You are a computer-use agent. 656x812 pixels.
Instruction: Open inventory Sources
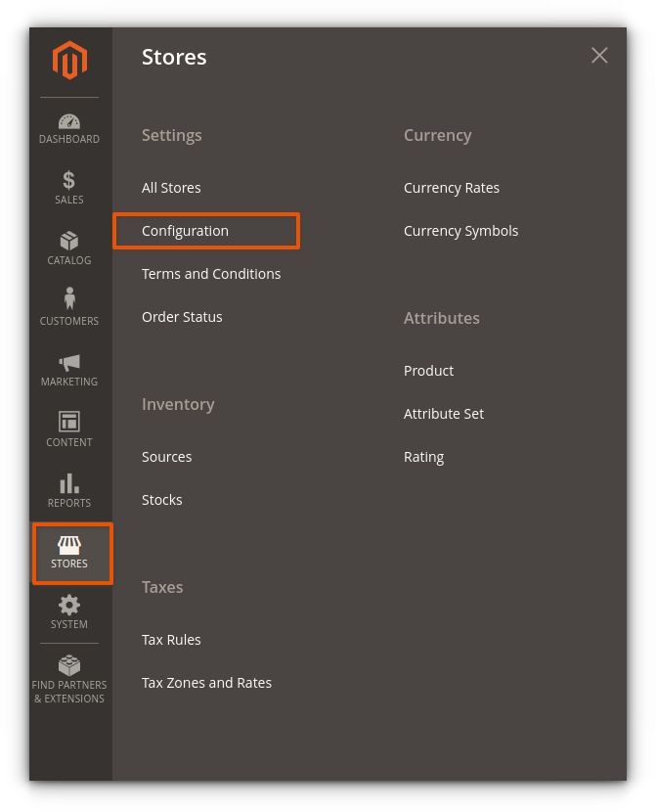coord(166,457)
